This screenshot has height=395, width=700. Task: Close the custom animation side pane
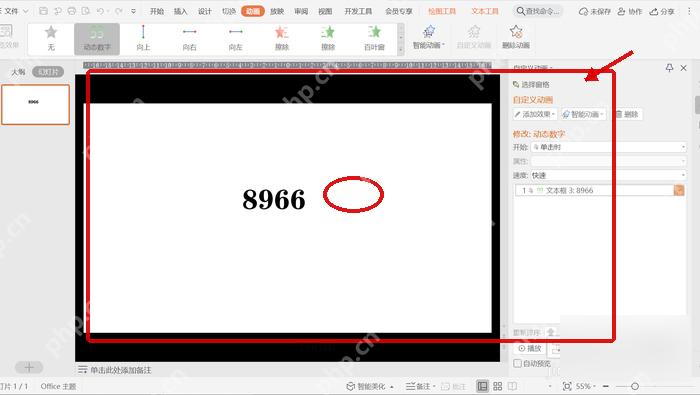pyautogui.click(x=683, y=68)
